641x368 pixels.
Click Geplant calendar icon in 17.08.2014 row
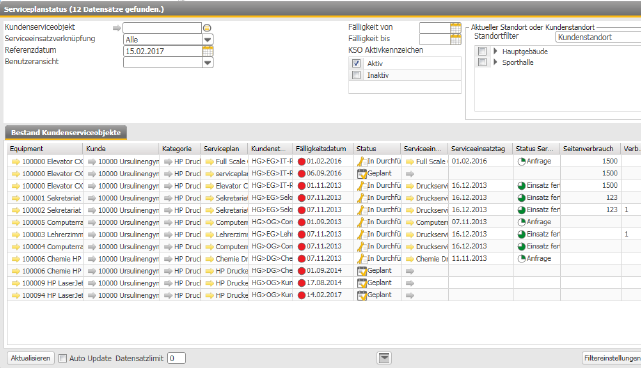coord(362,283)
